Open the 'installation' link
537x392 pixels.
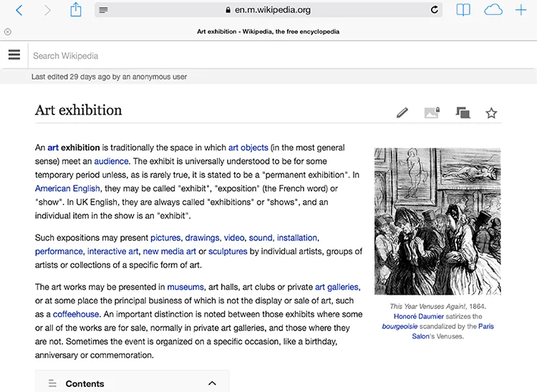(x=297, y=237)
